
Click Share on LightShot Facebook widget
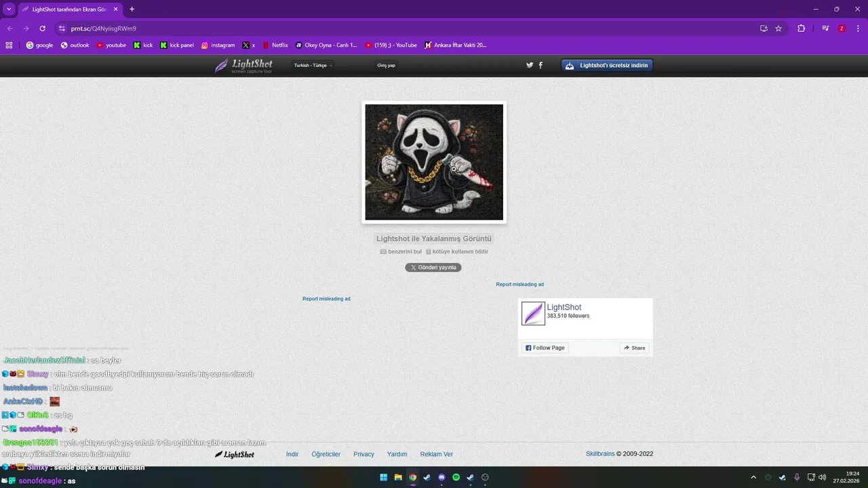tap(635, 348)
